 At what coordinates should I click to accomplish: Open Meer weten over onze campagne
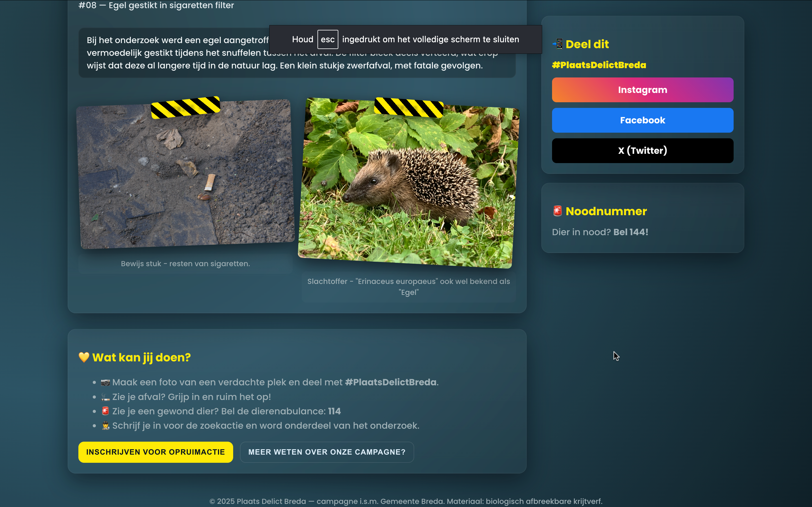point(326,452)
